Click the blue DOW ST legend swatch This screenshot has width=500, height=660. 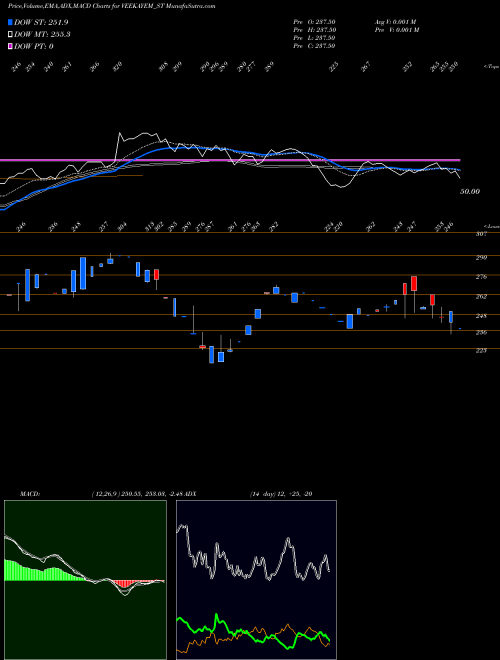click(10, 22)
